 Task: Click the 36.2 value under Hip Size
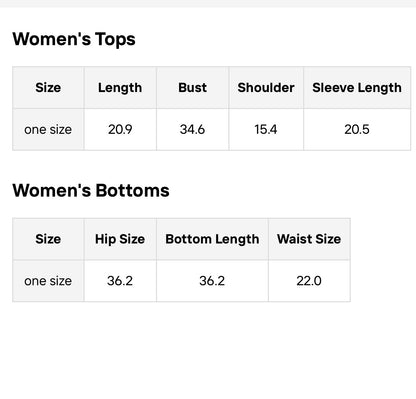click(120, 281)
